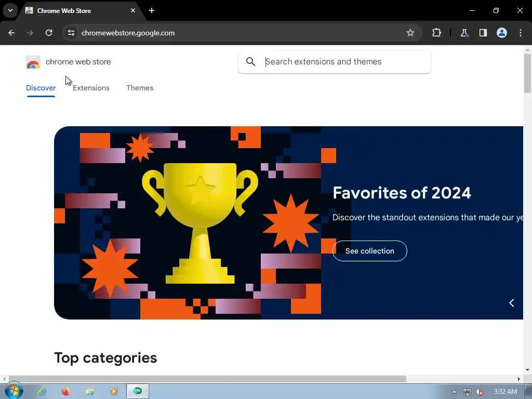Click the See collection button

[369, 251]
